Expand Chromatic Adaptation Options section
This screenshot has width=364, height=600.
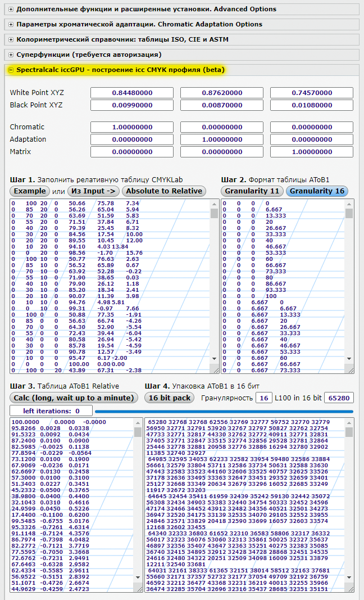[x=139, y=24]
